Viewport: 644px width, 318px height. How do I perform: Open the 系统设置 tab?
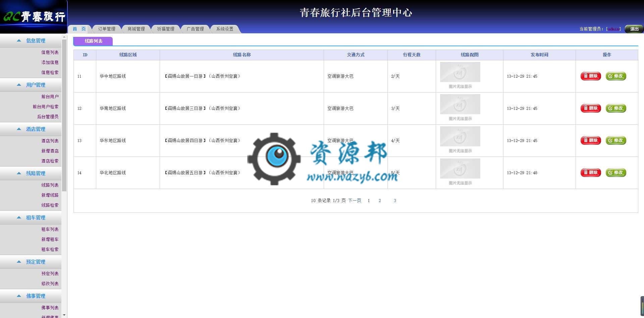tap(225, 29)
